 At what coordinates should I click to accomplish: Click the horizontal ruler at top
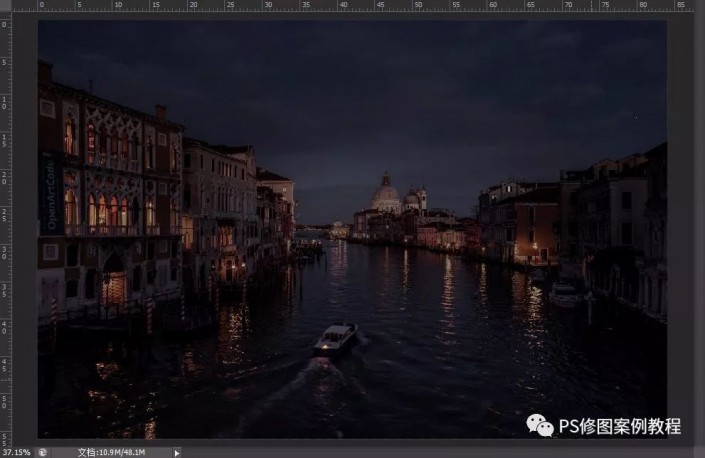(352, 6)
